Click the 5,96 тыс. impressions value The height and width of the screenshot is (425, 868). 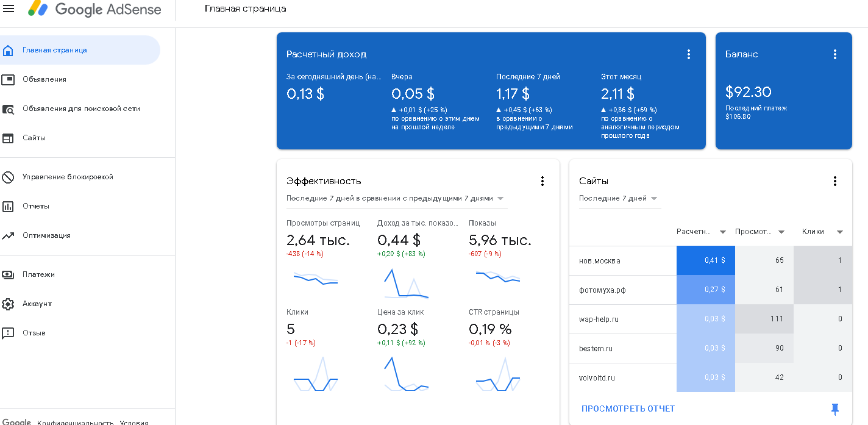tap(500, 240)
